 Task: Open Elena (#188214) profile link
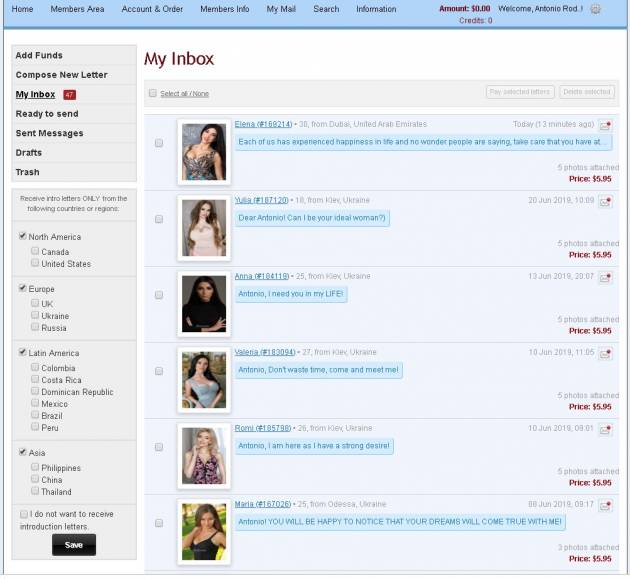coord(263,124)
